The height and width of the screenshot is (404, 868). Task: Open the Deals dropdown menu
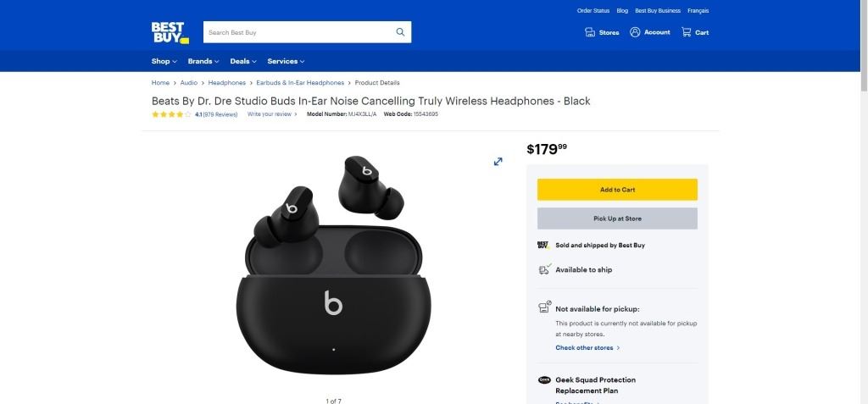(x=243, y=62)
